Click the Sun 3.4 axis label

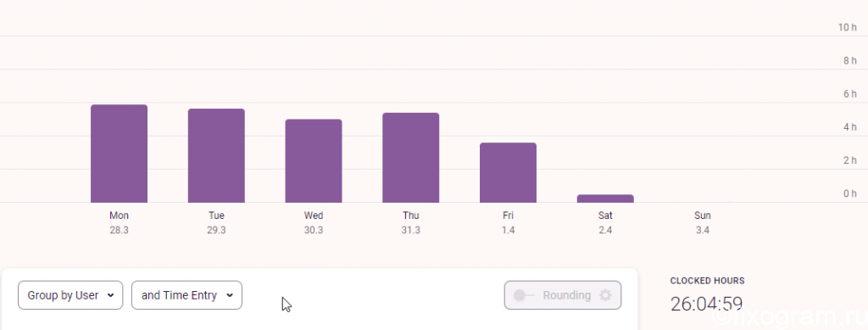coord(703,222)
